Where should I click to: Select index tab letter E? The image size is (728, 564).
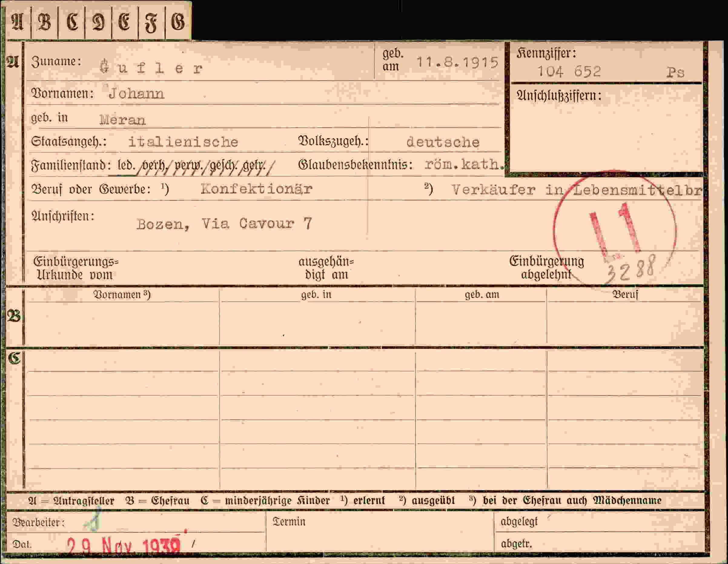coord(125,22)
